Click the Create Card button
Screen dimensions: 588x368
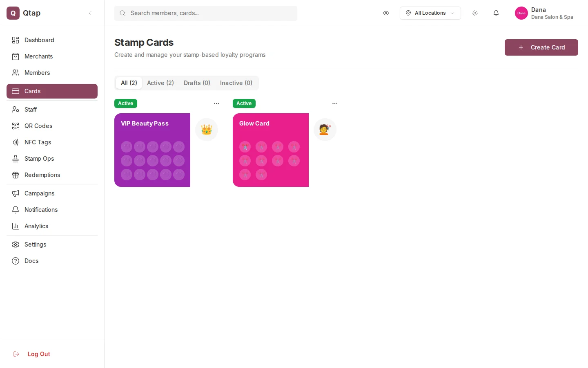(541, 47)
